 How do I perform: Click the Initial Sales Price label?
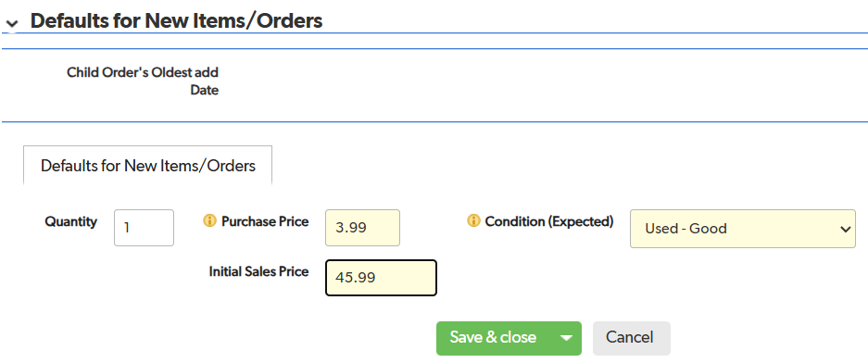[258, 271]
